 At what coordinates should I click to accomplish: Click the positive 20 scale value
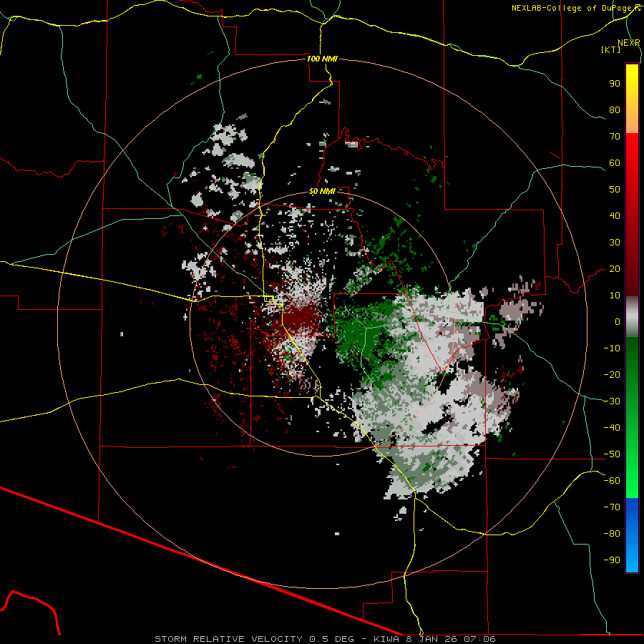[x=615, y=268]
